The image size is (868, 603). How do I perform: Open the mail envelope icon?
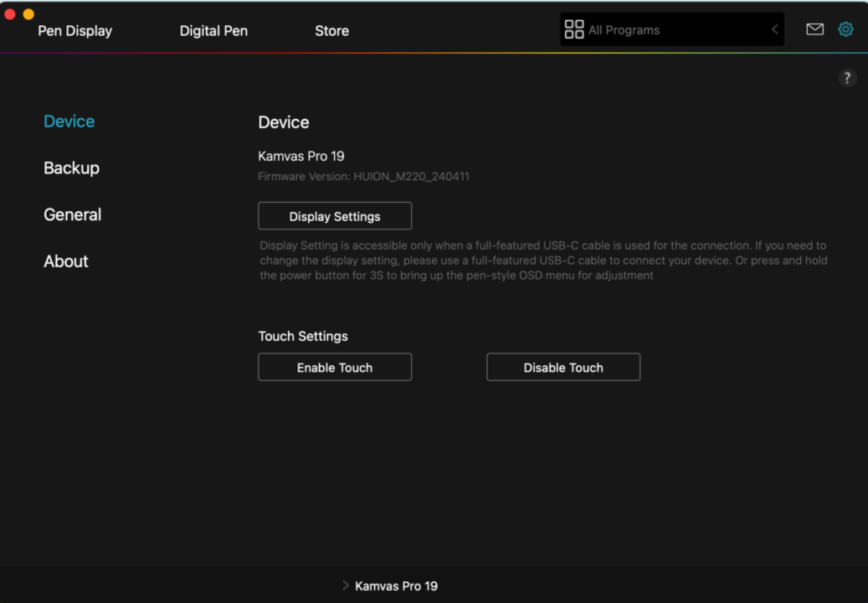pyautogui.click(x=814, y=29)
